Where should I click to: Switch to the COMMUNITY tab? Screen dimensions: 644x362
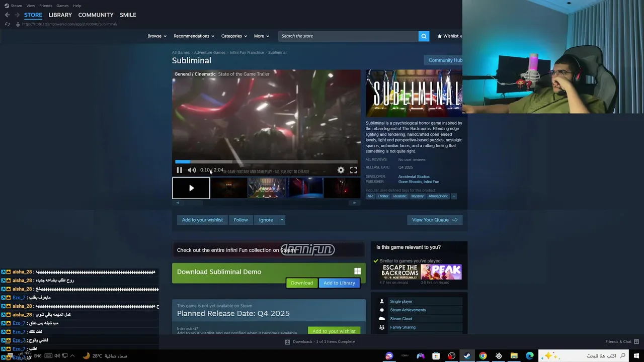pyautogui.click(x=96, y=15)
